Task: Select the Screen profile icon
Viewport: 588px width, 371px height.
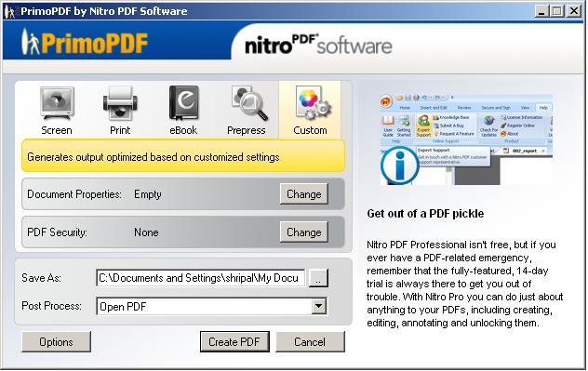Action: click(57, 103)
